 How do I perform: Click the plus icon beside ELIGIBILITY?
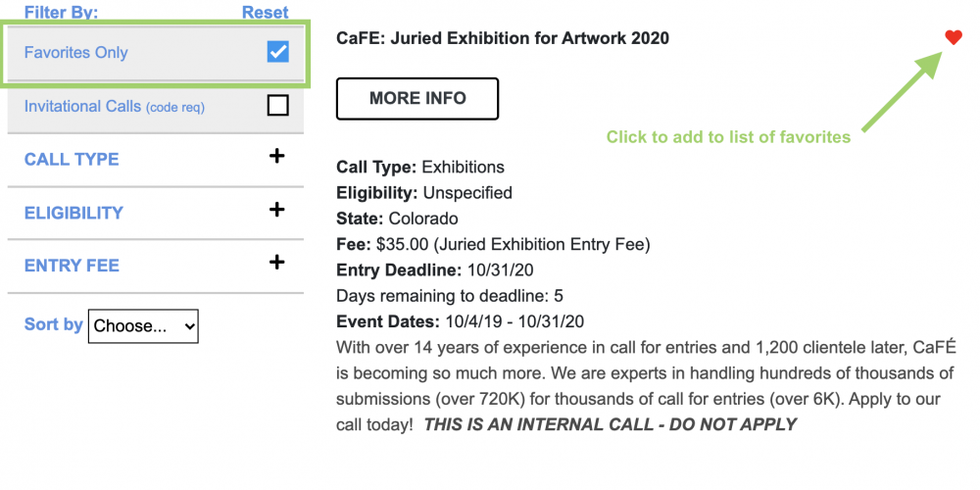277,210
